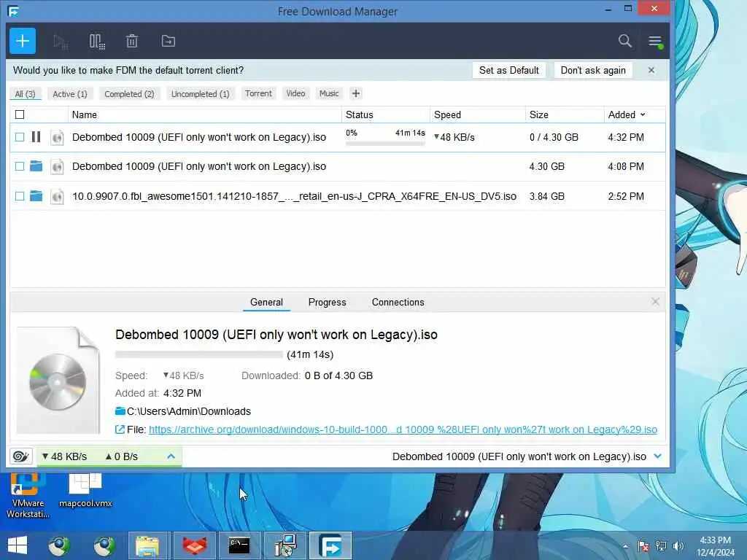Click Don't ask again button
747x560 pixels.
[593, 70]
